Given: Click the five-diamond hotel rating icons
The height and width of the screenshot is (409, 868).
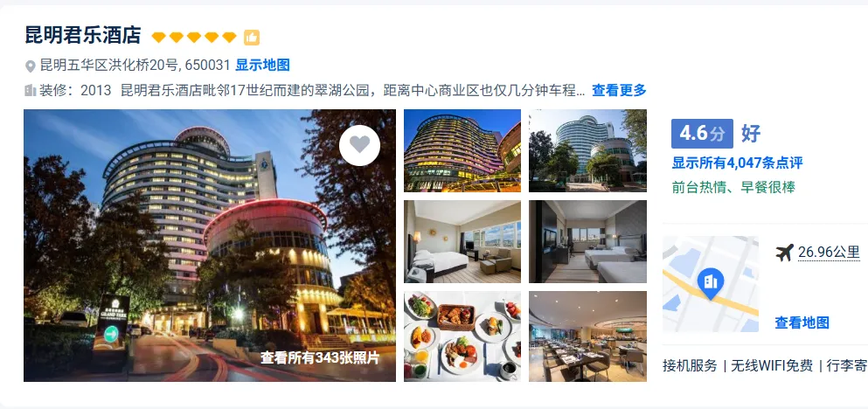Looking at the screenshot, I should coord(194,37).
